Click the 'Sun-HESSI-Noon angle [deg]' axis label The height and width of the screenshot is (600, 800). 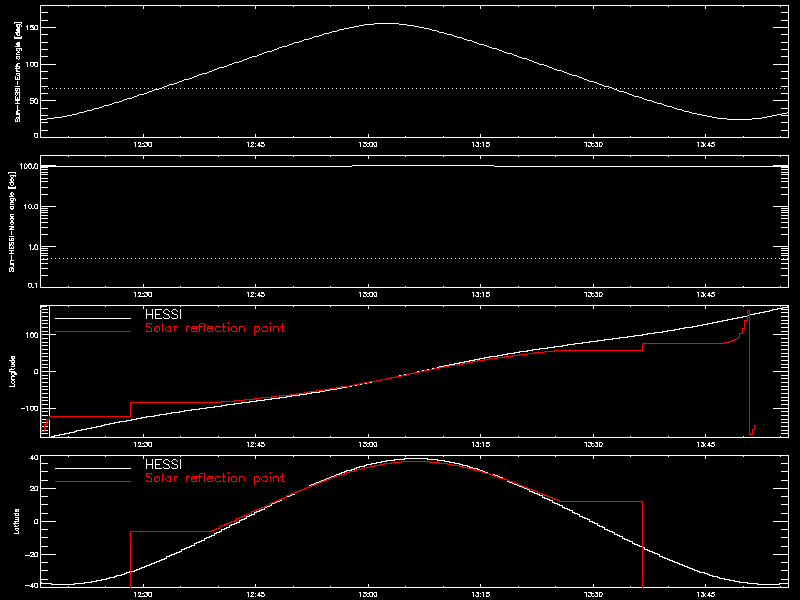(13, 221)
